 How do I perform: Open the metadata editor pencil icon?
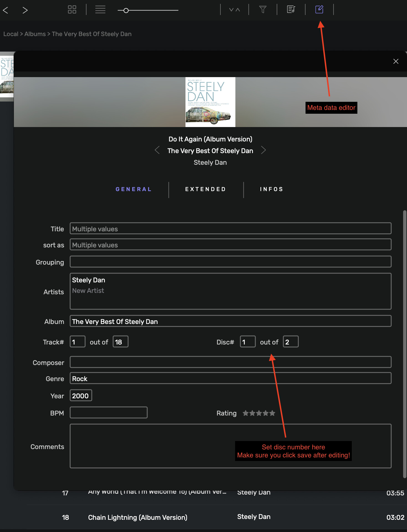(319, 9)
